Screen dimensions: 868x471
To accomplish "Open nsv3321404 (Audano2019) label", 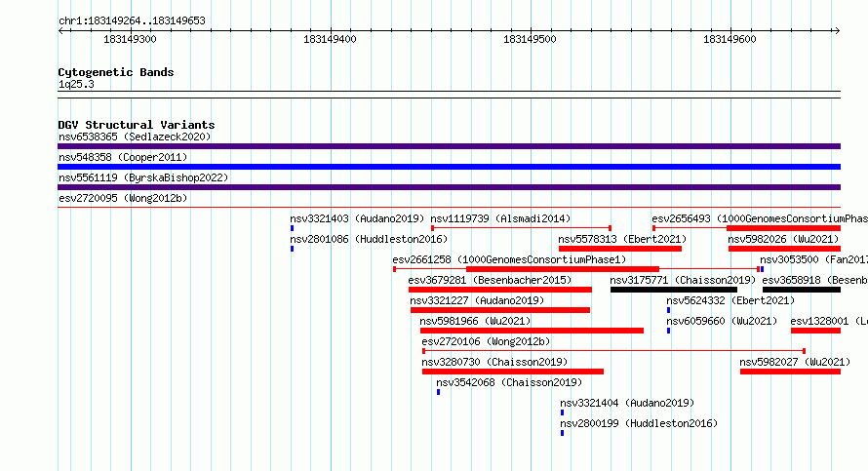I will (627, 403).
